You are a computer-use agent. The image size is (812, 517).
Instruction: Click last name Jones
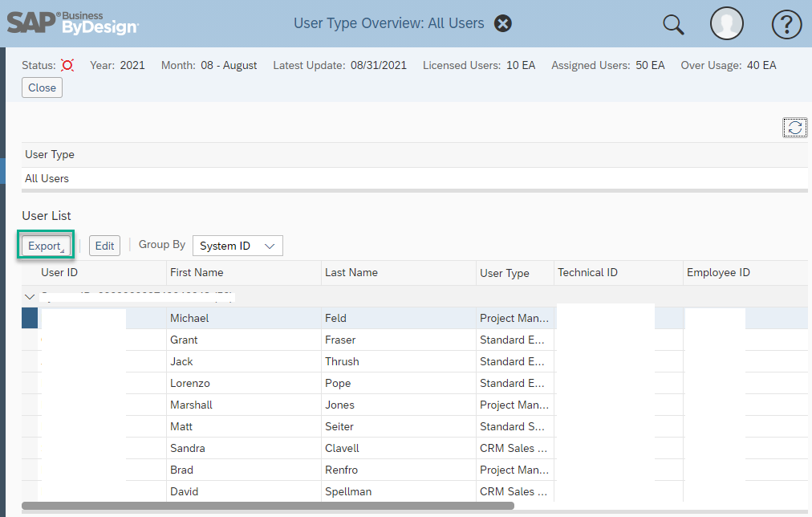[x=339, y=405]
